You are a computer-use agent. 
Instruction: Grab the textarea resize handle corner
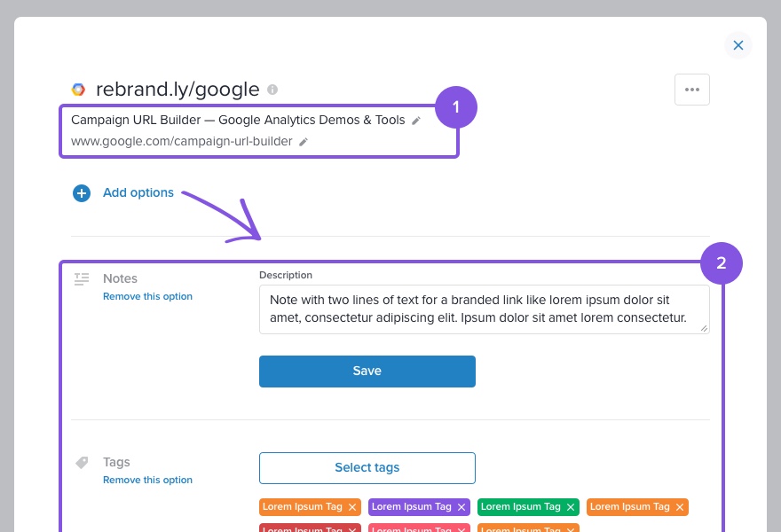click(x=704, y=328)
